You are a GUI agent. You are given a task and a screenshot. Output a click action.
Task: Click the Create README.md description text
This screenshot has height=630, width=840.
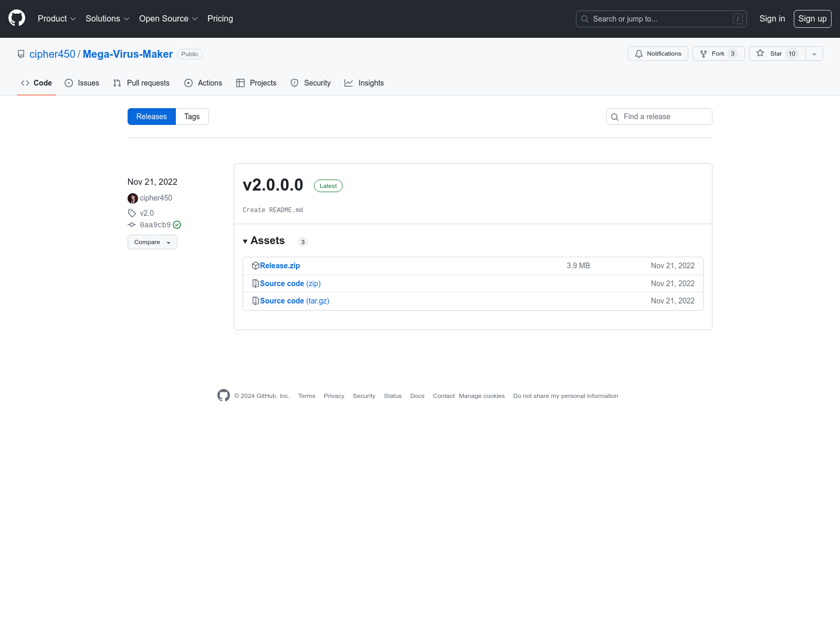tap(272, 210)
